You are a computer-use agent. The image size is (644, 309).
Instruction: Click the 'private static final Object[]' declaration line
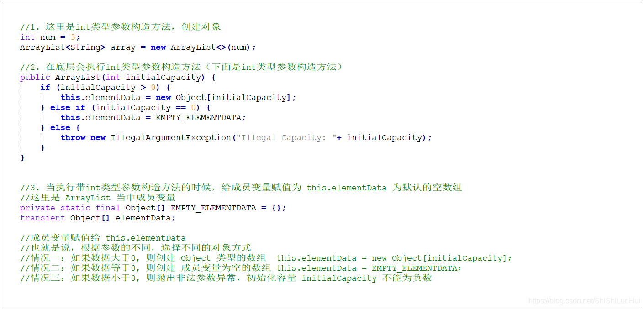pos(153,208)
